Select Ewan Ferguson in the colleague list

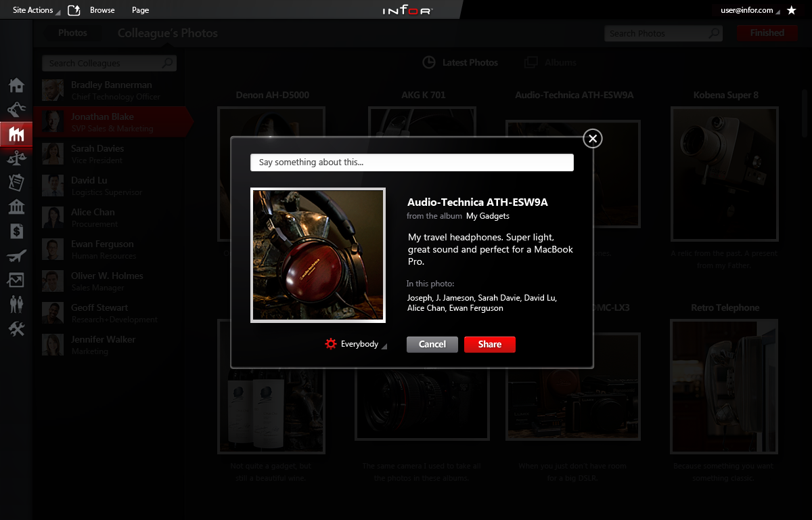click(x=109, y=249)
